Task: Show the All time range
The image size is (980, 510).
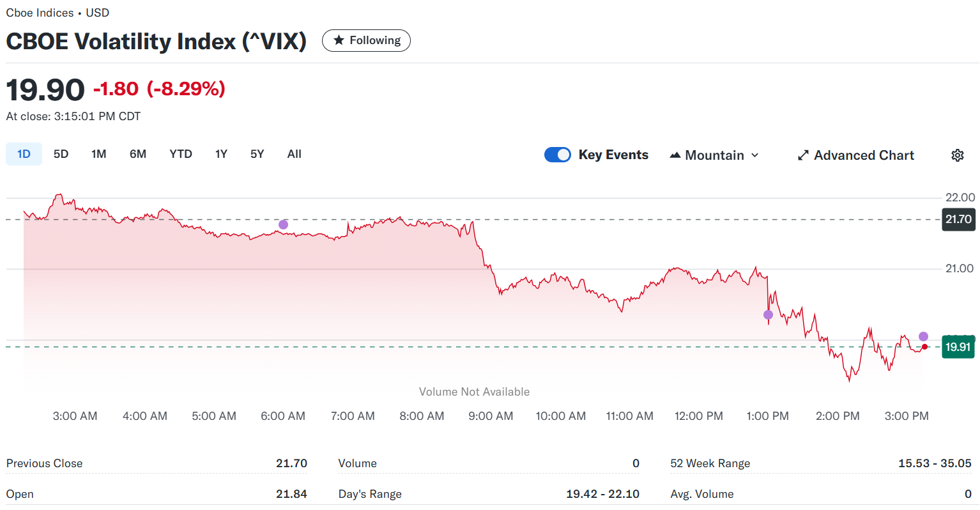Action: click(x=295, y=154)
